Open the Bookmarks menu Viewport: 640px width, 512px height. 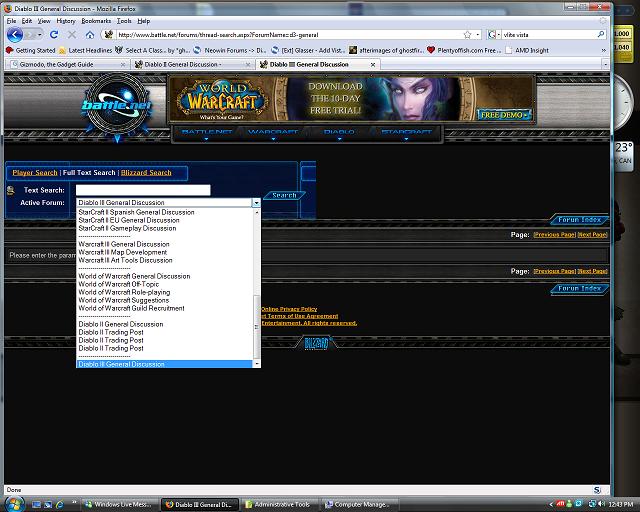point(96,20)
